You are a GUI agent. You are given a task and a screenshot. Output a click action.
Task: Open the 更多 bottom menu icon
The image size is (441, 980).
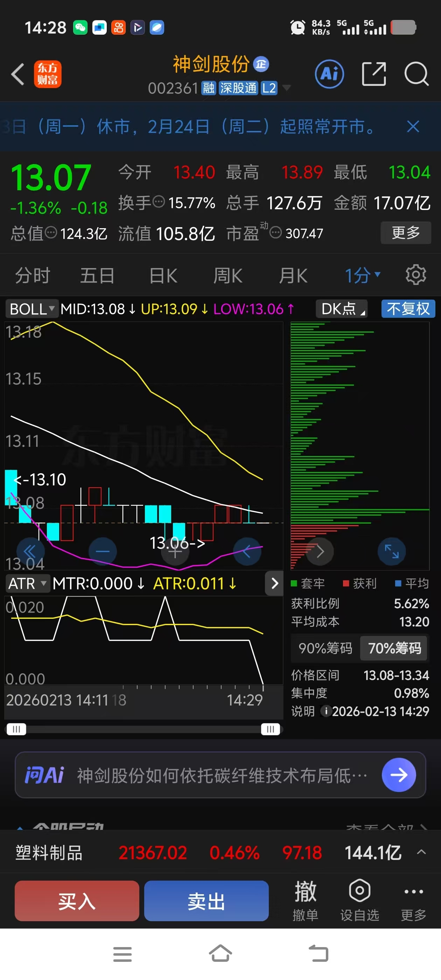414,901
